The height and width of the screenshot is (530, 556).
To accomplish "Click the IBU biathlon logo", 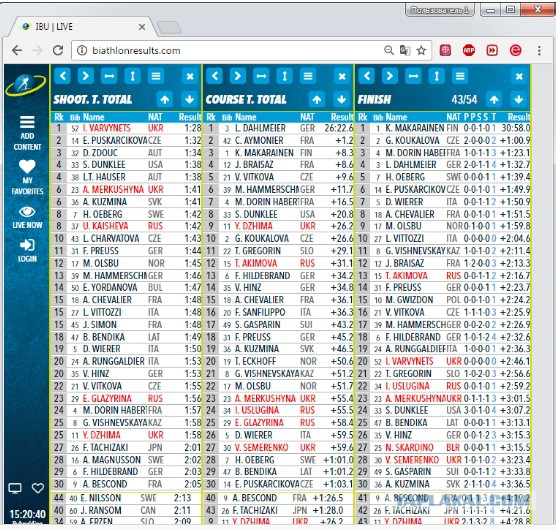I will (26, 85).
